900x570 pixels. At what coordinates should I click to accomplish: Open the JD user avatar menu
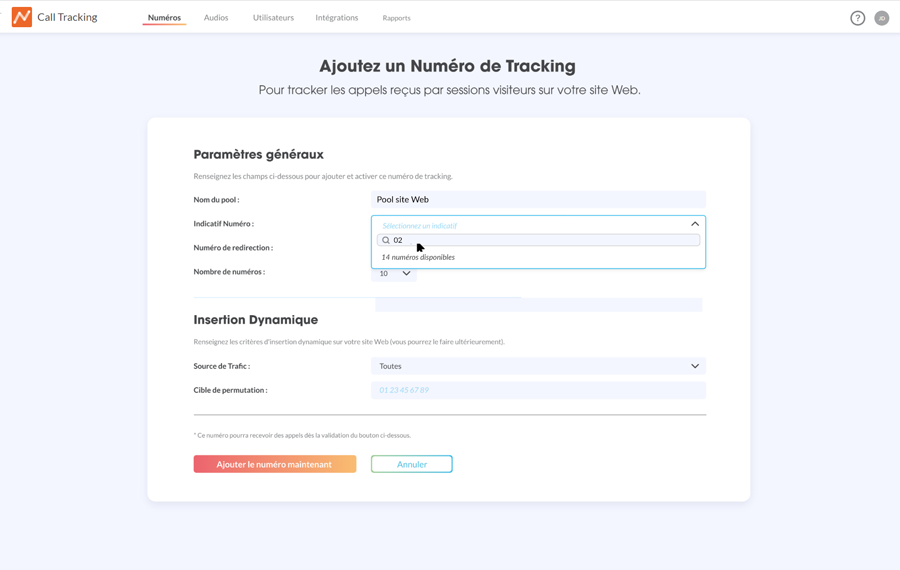[x=881, y=18]
